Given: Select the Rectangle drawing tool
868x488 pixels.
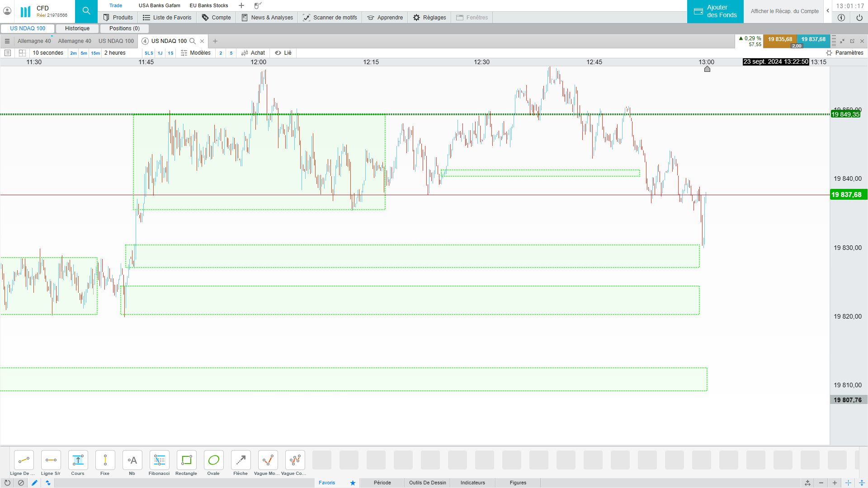Looking at the screenshot, I should pos(186,460).
